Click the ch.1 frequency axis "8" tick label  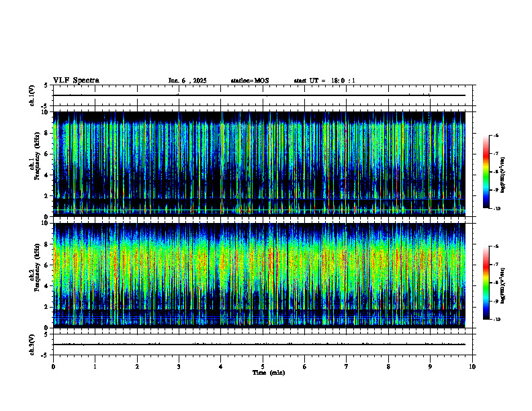coord(47,133)
